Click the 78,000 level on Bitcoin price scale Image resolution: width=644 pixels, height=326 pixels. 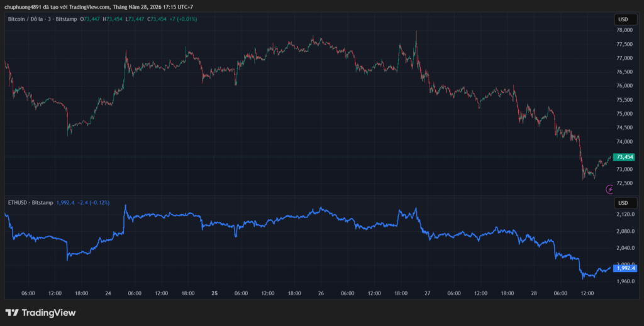click(x=625, y=30)
